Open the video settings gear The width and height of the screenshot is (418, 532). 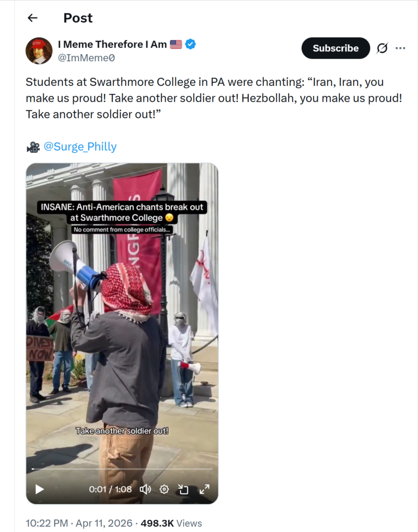[164, 489]
